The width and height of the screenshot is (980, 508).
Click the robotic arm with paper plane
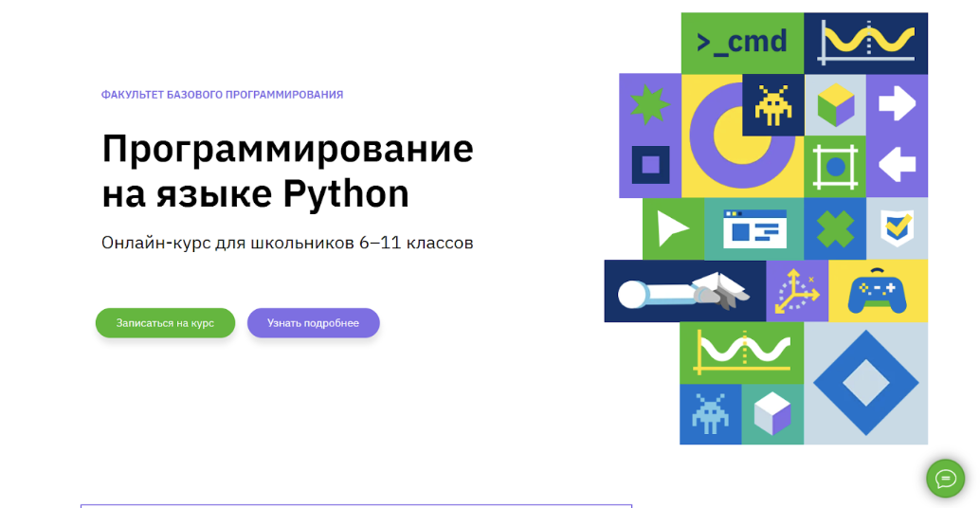point(684,291)
